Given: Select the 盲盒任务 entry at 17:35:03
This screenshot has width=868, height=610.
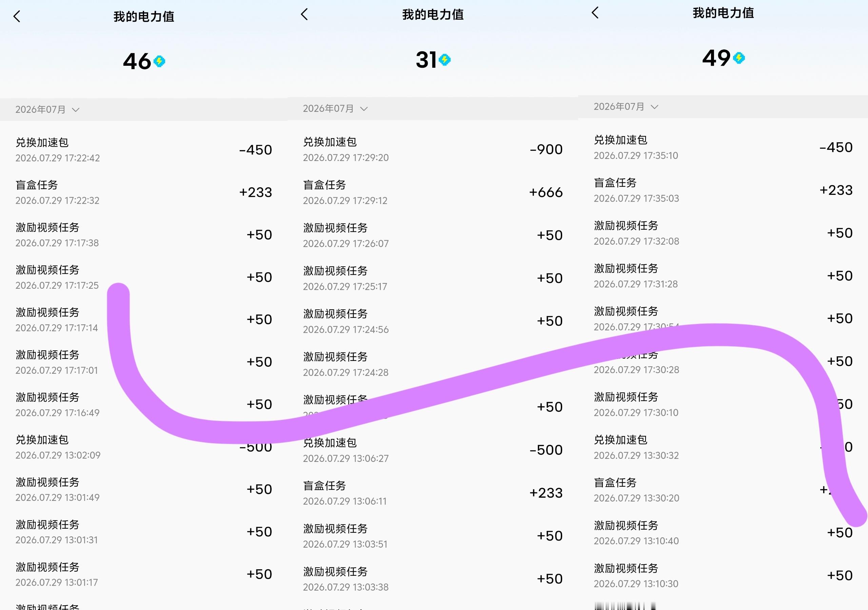Looking at the screenshot, I should 723,190.
